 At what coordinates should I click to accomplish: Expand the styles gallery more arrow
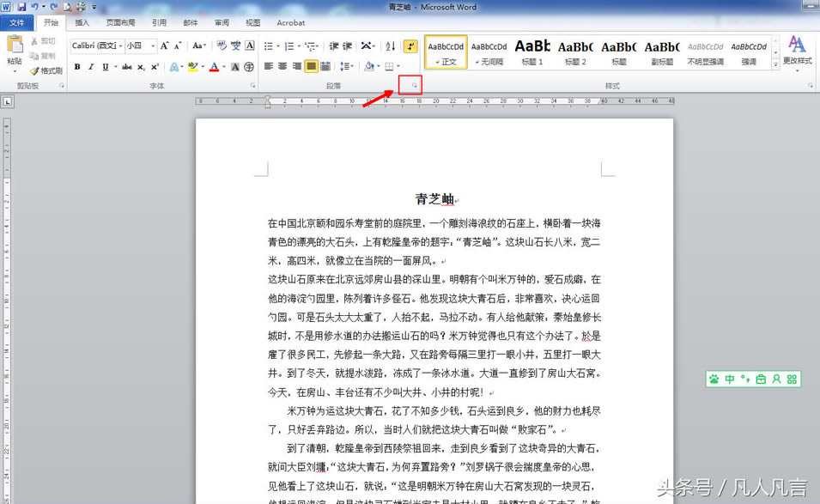pos(775,64)
